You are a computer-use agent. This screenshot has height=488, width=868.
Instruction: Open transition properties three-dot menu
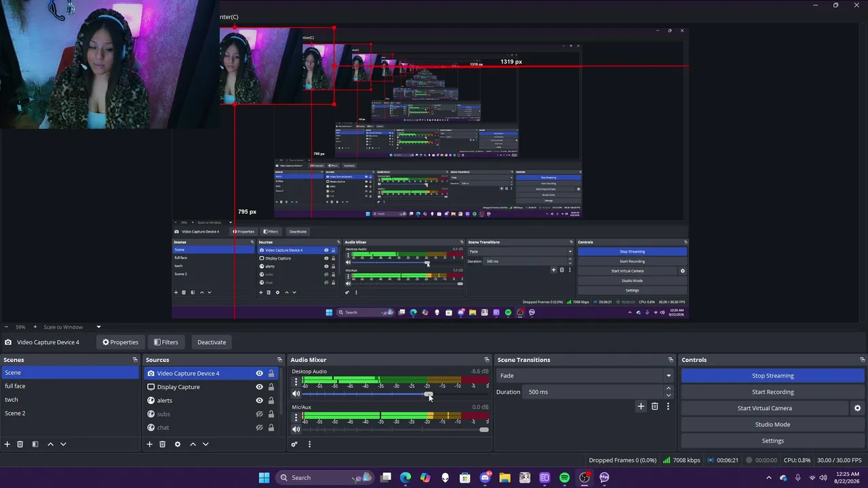point(668,406)
